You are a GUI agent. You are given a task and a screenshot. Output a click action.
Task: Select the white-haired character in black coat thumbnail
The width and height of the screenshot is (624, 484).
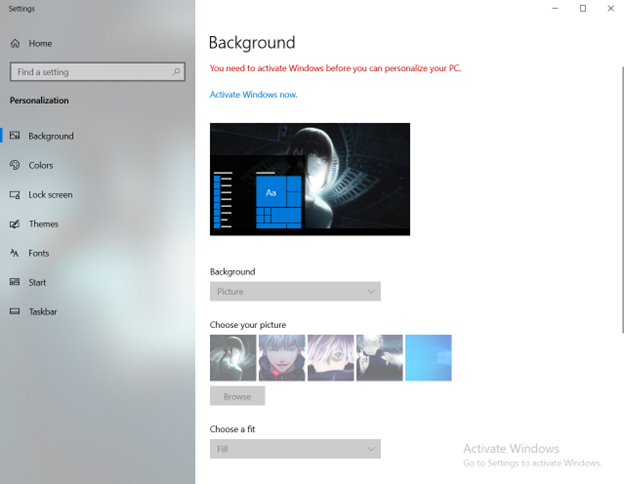coord(379,358)
